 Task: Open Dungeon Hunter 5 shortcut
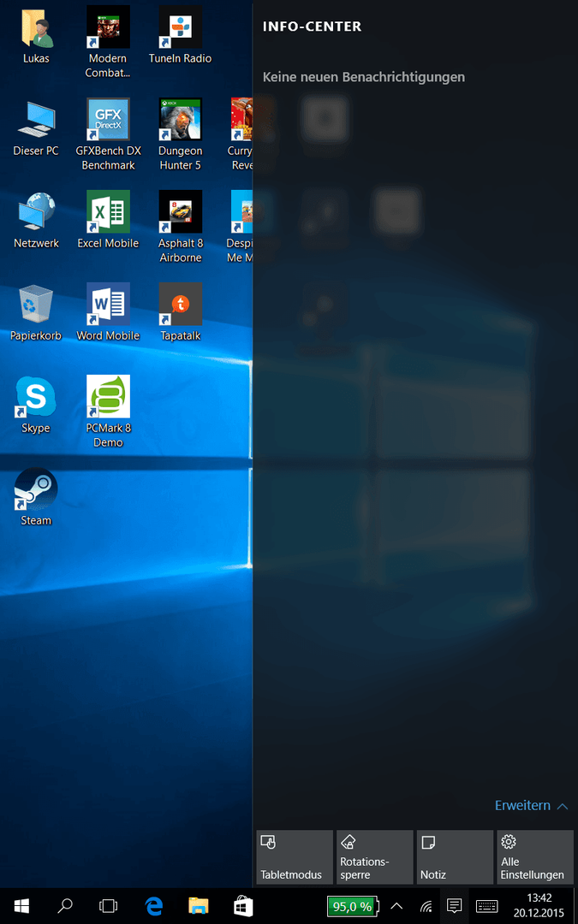click(180, 134)
